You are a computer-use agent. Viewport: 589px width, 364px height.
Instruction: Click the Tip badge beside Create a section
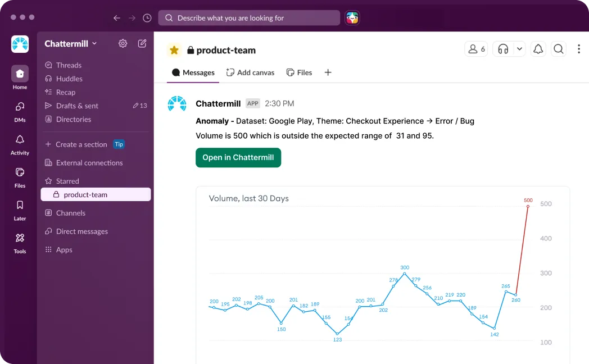[119, 144]
